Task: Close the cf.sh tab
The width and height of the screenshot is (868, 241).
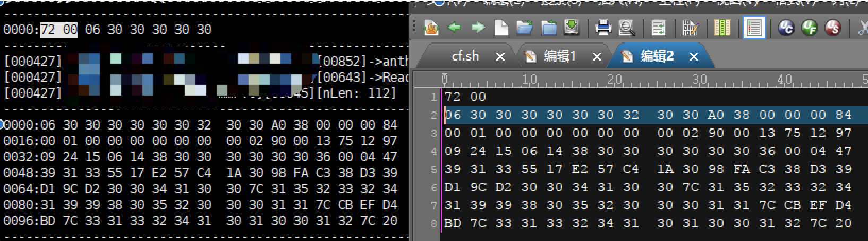Action: coord(500,57)
